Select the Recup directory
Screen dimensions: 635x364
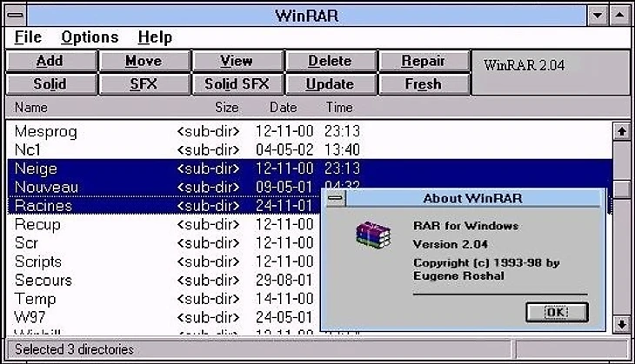[x=37, y=224]
